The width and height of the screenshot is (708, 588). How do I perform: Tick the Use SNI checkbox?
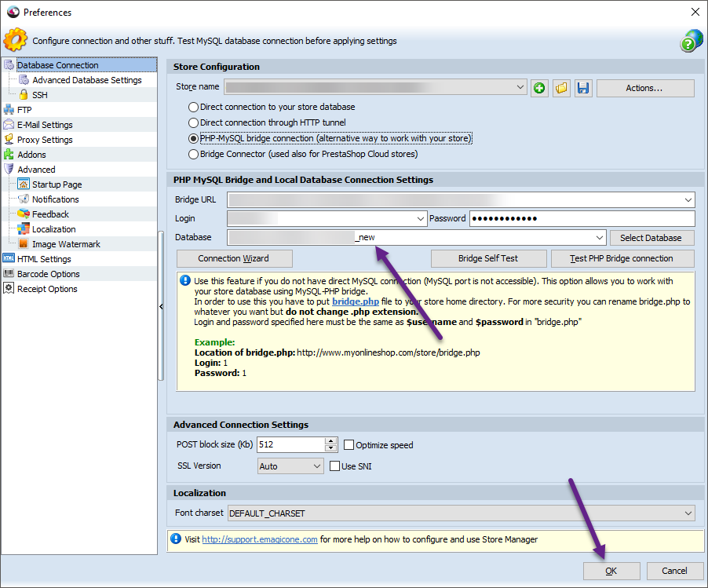pos(334,466)
